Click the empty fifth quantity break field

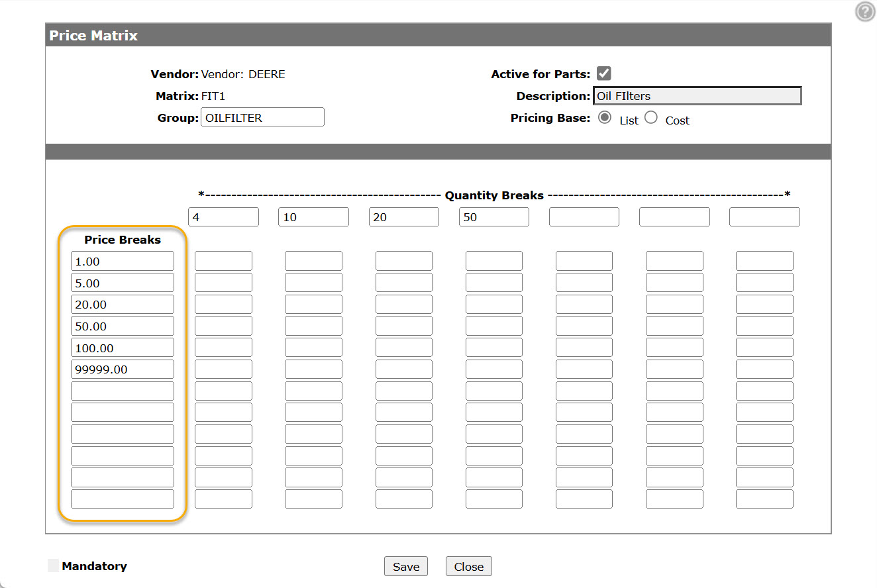coord(584,217)
